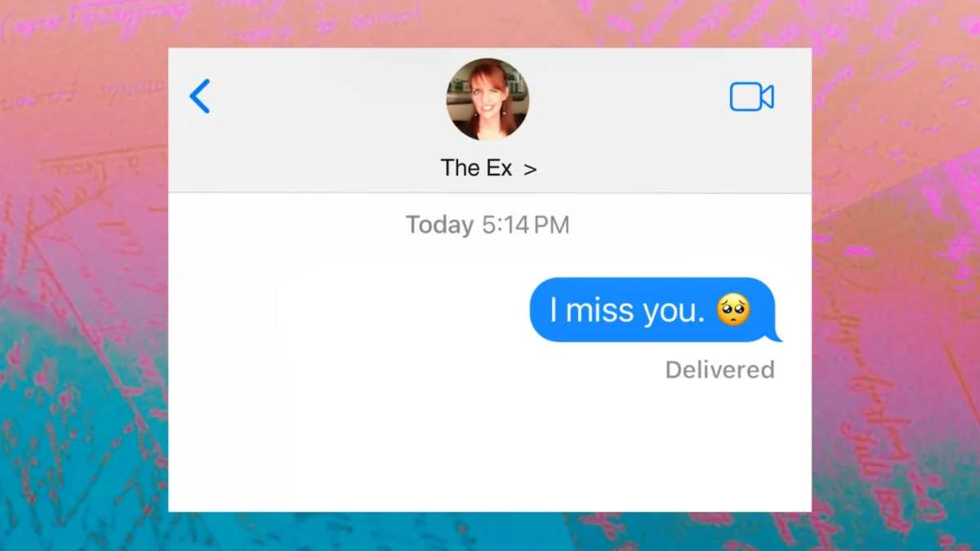Screen dimensions: 980x551
Task: Click the letter I starting the message
Action: 554,310
